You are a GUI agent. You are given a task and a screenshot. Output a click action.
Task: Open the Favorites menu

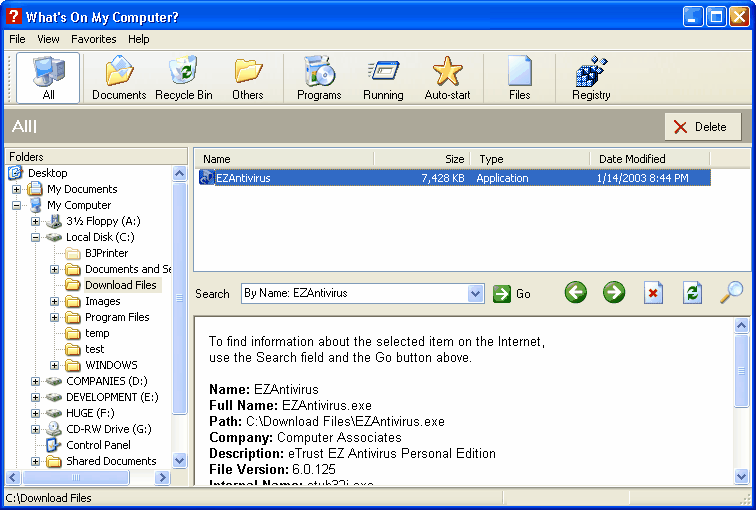(x=94, y=39)
